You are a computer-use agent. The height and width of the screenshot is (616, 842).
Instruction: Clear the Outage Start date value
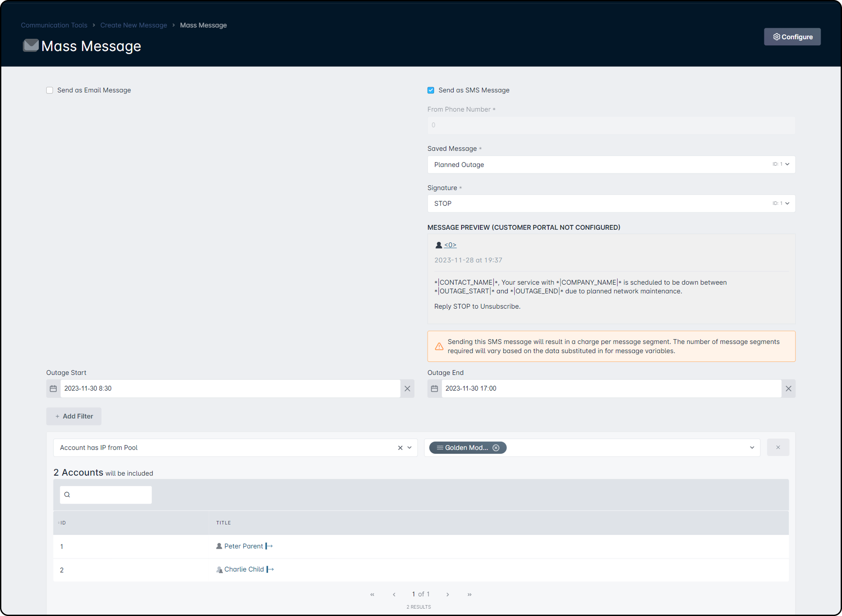pos(407,388)
